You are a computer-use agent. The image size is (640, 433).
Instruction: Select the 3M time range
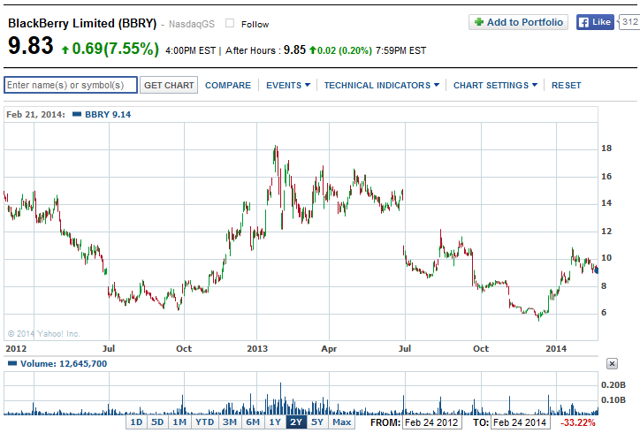230,422
